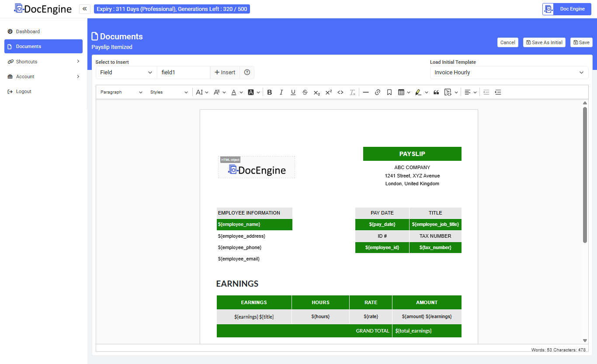Click the insert link icon
Viewport: 597px width, 364px height.
(x=378, y=92)
